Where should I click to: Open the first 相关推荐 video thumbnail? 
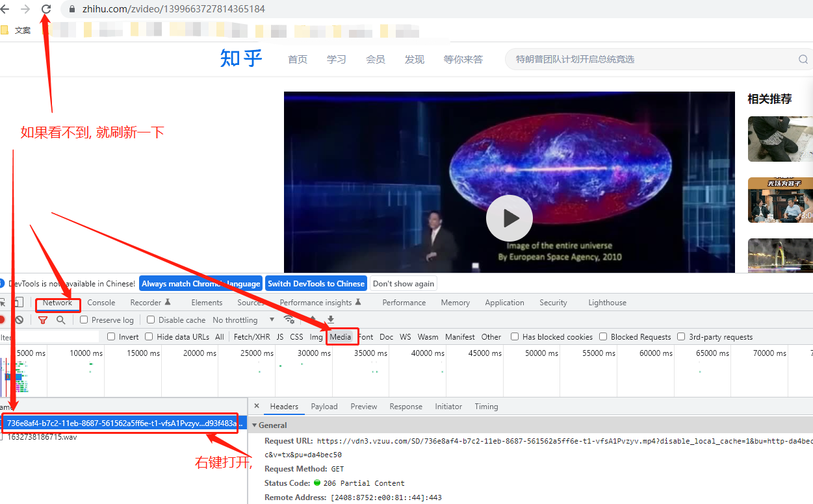781,139
